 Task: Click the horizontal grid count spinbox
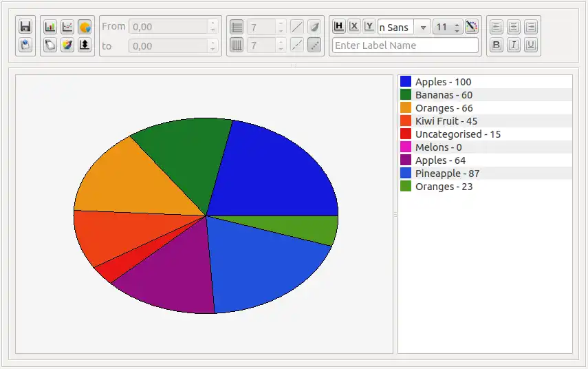[x=267, y=27]
